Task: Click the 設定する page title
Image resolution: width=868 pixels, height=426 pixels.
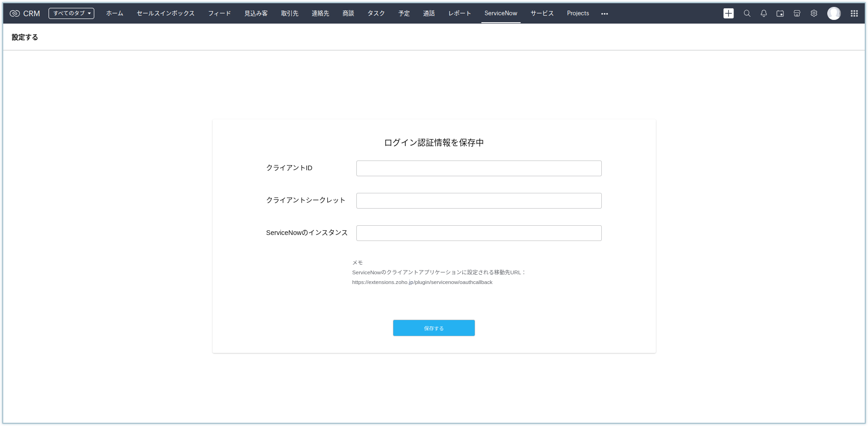Action: tap(25, 37)
